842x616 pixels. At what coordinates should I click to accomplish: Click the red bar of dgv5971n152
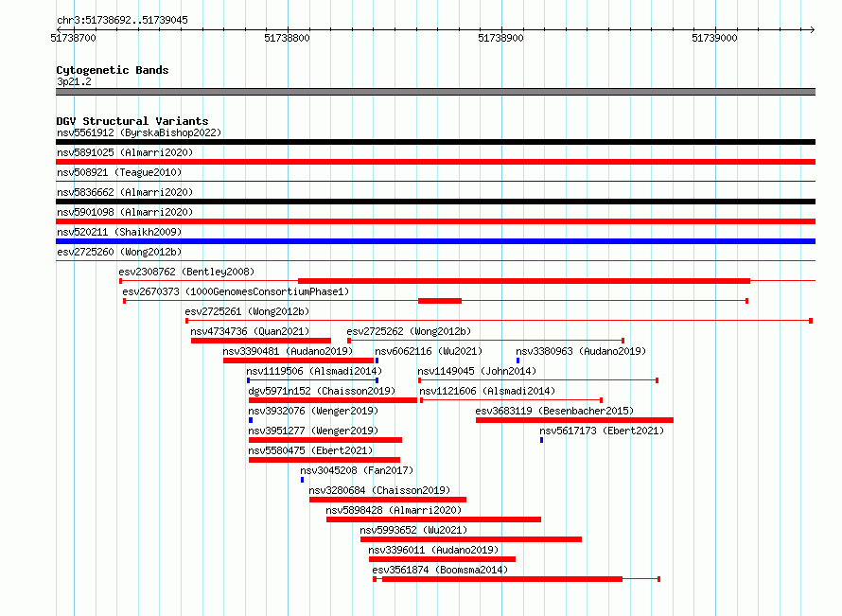click(x=333, y=400)
